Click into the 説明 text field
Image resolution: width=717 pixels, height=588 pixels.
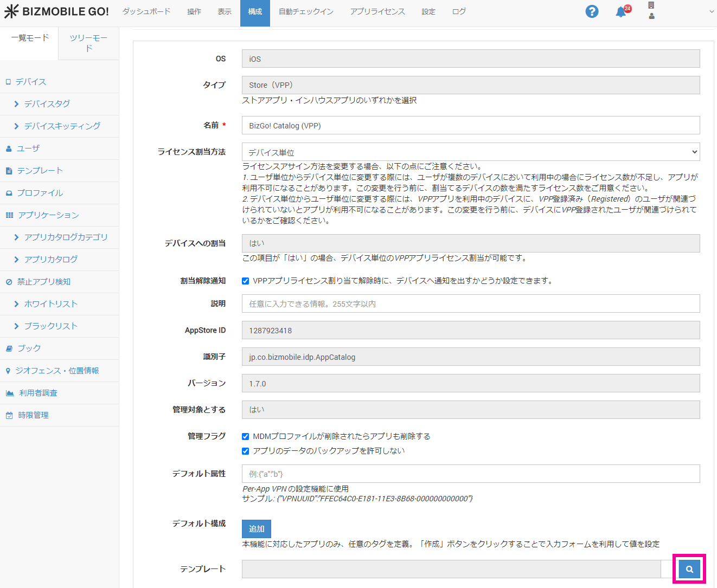pyautogui.click(x=470, y=304)
